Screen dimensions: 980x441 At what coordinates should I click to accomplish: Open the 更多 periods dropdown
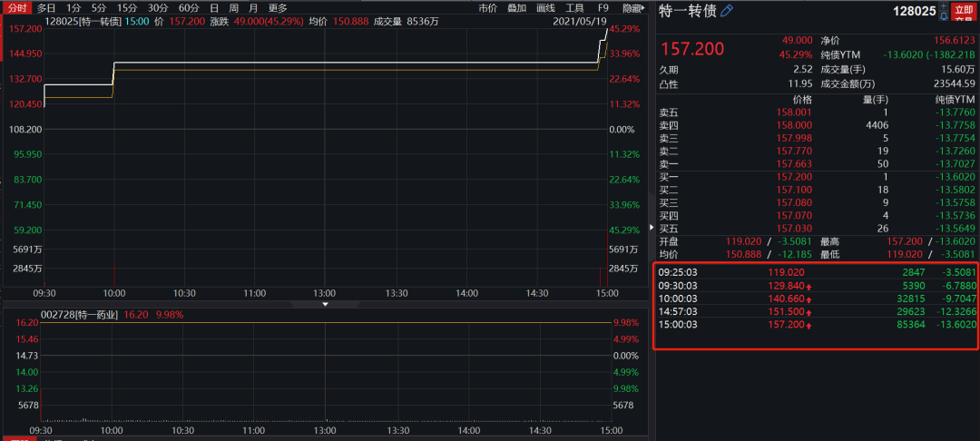(278, 8)
